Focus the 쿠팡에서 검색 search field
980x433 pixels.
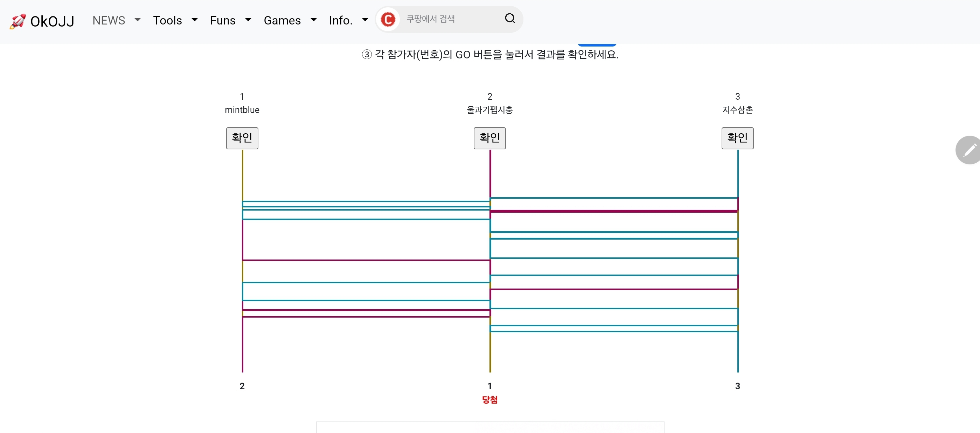pyautogui.click(x=453, y=19)
